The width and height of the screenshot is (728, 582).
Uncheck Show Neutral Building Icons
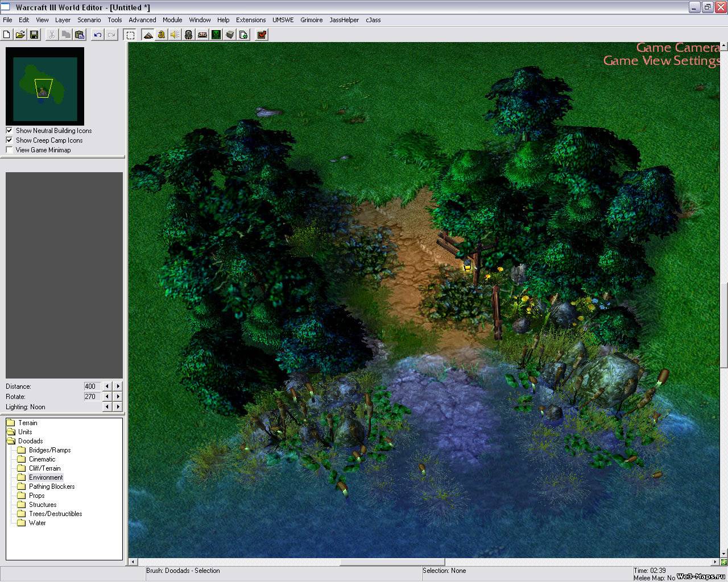[10, 131]
